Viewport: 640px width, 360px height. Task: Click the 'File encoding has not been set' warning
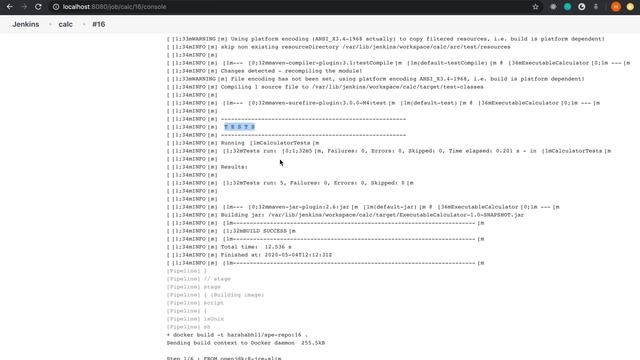[376, 79]
